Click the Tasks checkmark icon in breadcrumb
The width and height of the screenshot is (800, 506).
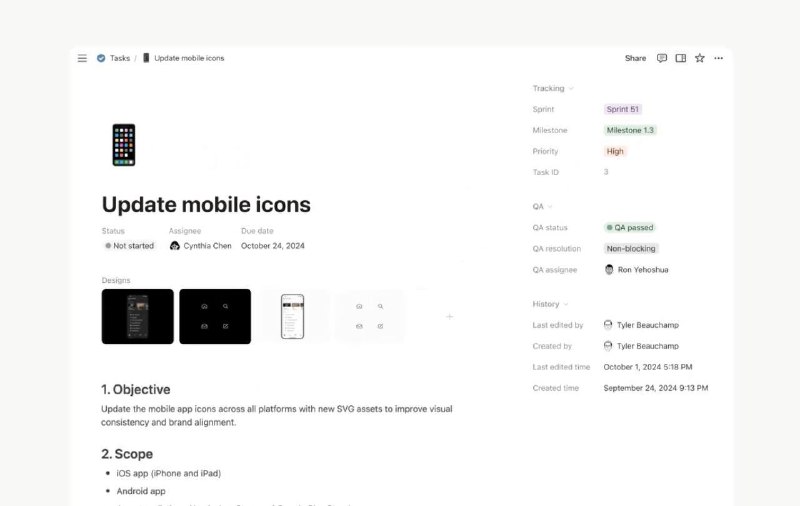coord(101,58)
